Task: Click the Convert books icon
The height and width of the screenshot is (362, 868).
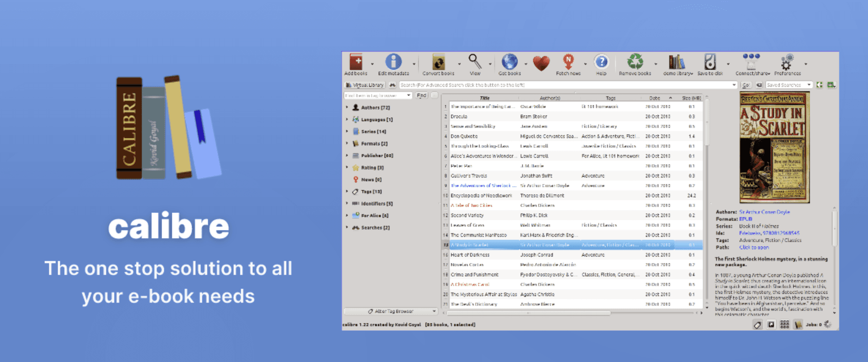Action: [x=438, y=63]
